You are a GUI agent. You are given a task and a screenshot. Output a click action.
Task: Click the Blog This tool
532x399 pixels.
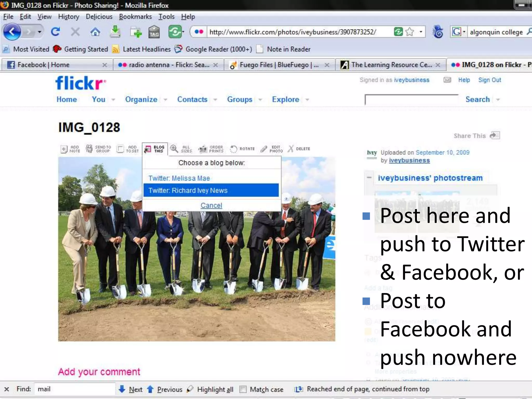155,149
